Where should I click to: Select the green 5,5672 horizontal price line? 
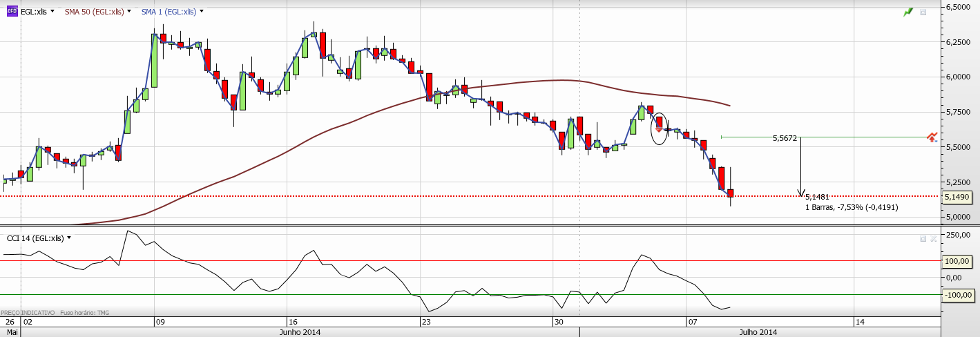tap(863, 137)
